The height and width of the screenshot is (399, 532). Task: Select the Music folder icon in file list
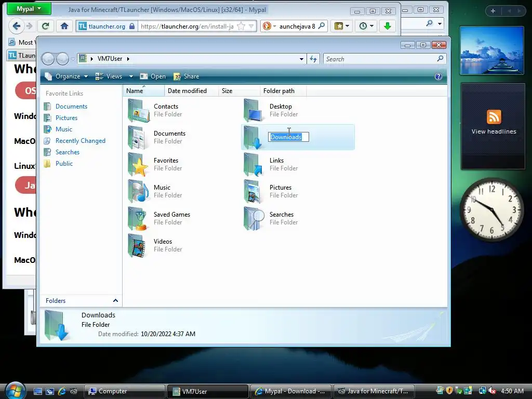pyautogui.click(x=138, y=191)
